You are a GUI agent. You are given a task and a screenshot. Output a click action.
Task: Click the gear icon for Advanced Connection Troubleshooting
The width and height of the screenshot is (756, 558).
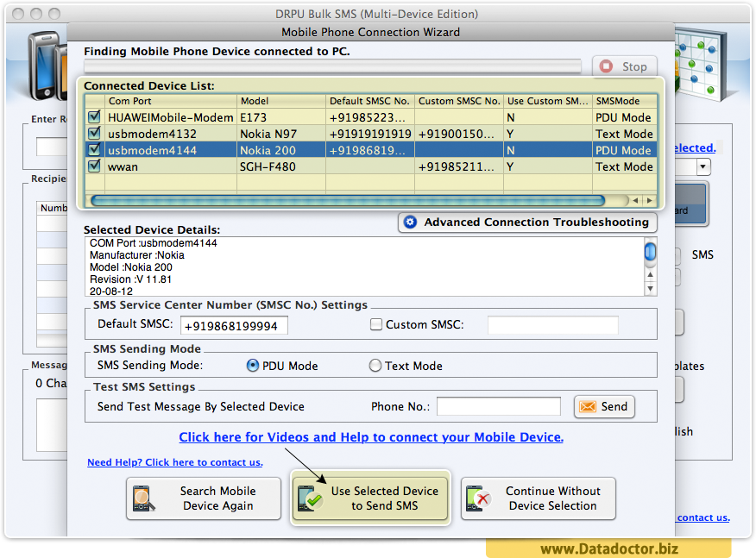point(410,223)
